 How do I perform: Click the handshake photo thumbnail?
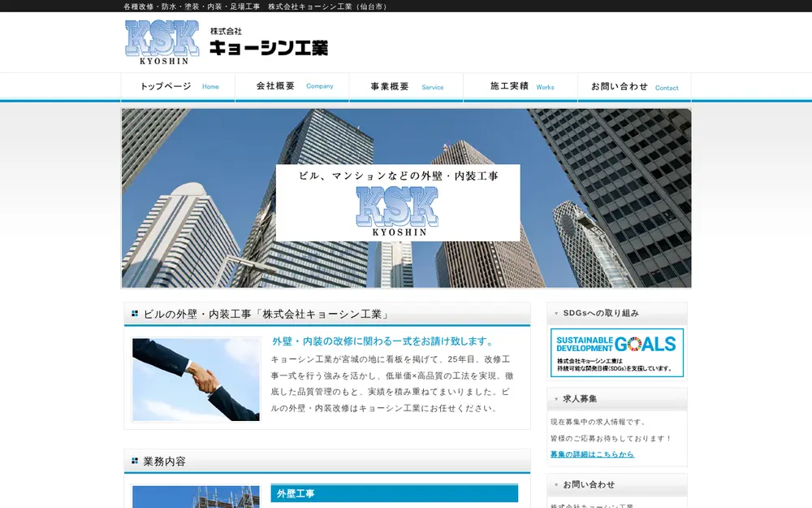click(197, 380)
